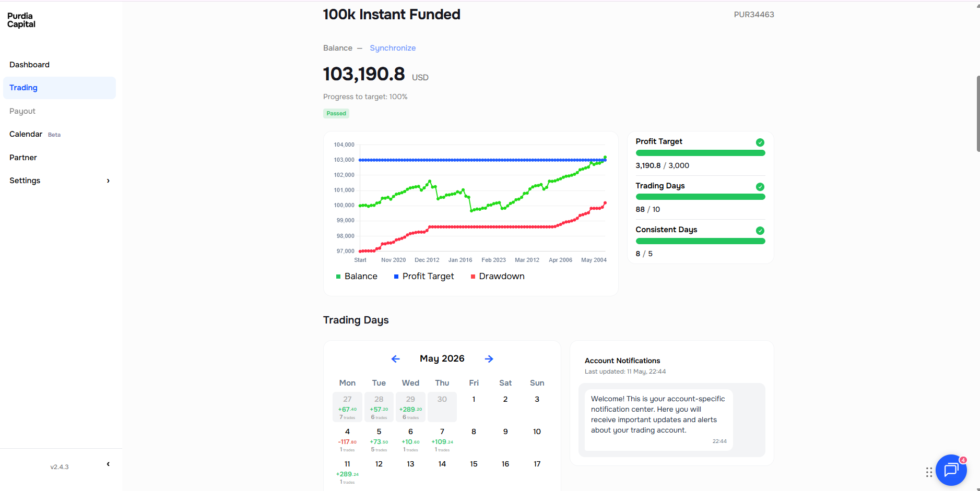Click the '100k Instant Funded' title
980x491 pixels.
pyautogui.click(x=392, y=15)
